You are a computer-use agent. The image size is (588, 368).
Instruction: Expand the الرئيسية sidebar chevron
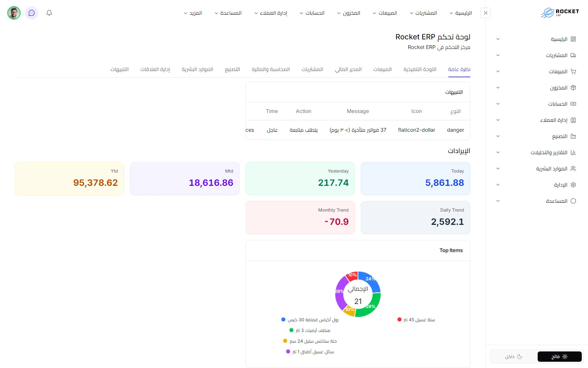click(x=498, y=39)
